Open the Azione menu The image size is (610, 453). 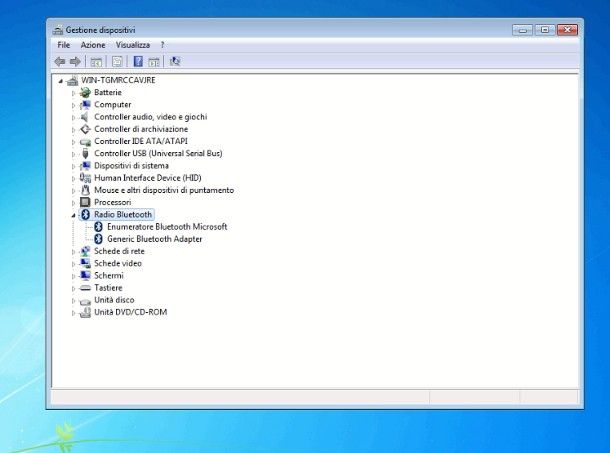coord(93,45)
